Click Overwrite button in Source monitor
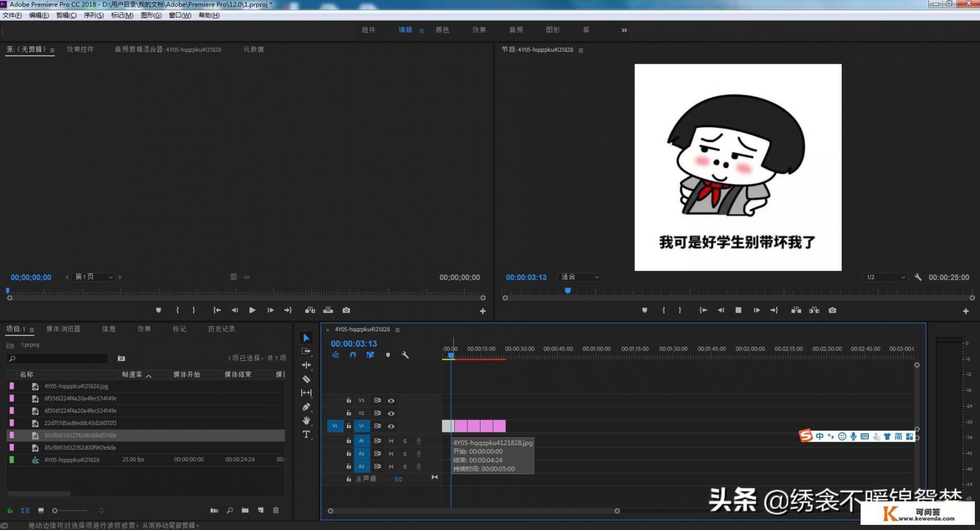980x530 pixels. pyautogui.click(x=328, y=310)
